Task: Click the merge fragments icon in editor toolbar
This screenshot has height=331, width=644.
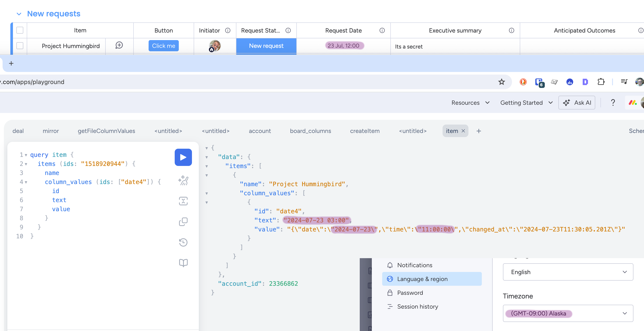Action: point(183,201)
